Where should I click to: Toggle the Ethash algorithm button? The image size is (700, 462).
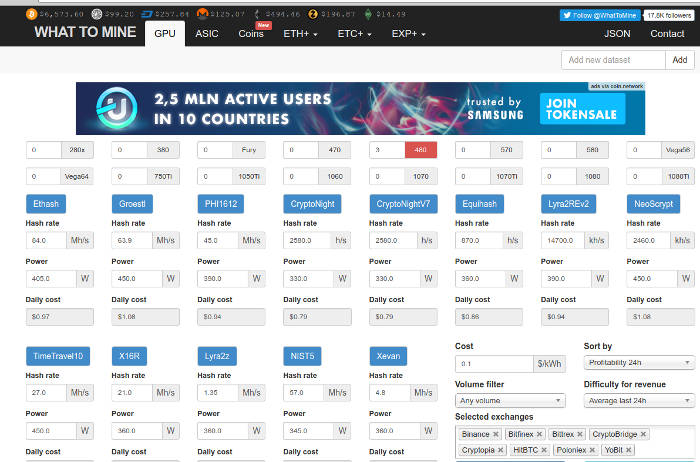(x=46, y=204)
